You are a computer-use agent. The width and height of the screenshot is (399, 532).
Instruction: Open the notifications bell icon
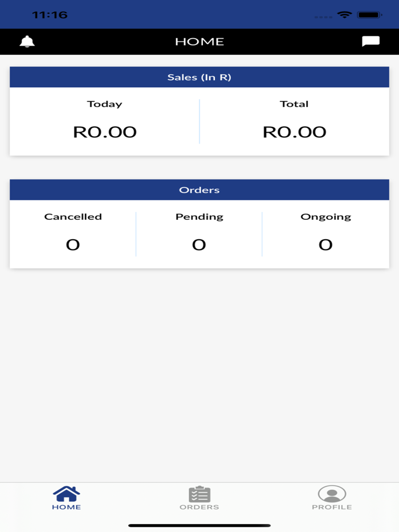pyautogui.click(x=27, y=41)
